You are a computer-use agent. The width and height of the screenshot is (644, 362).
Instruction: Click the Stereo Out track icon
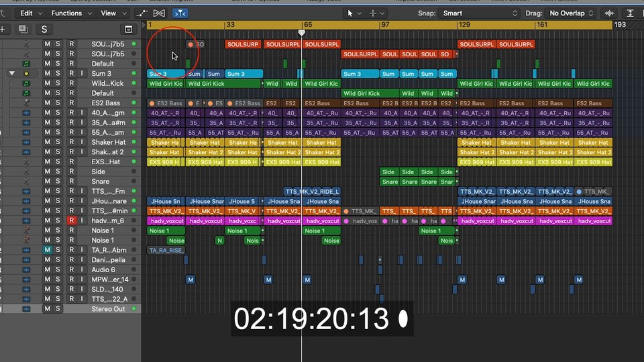tap(26, 308)
